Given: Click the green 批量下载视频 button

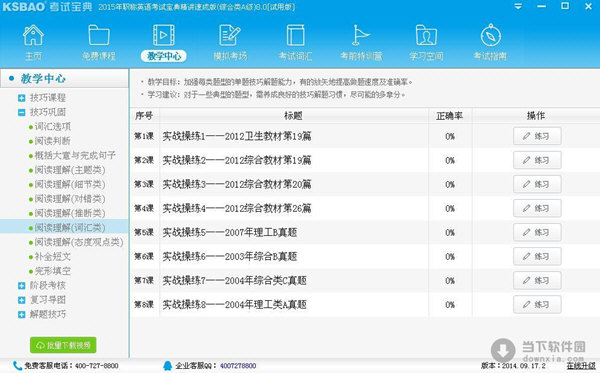Looking at the screenshot, I should (63, 345).
